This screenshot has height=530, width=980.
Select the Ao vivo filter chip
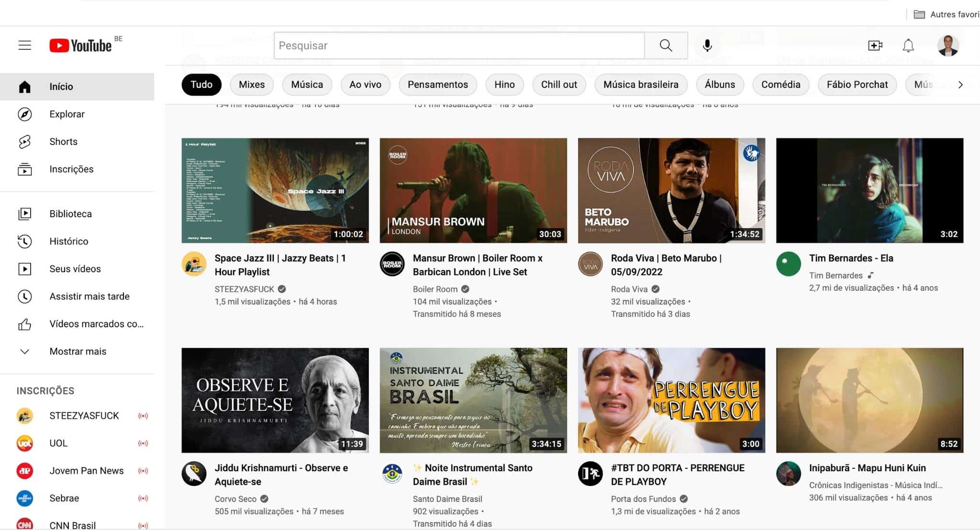[x=366, y=85]
